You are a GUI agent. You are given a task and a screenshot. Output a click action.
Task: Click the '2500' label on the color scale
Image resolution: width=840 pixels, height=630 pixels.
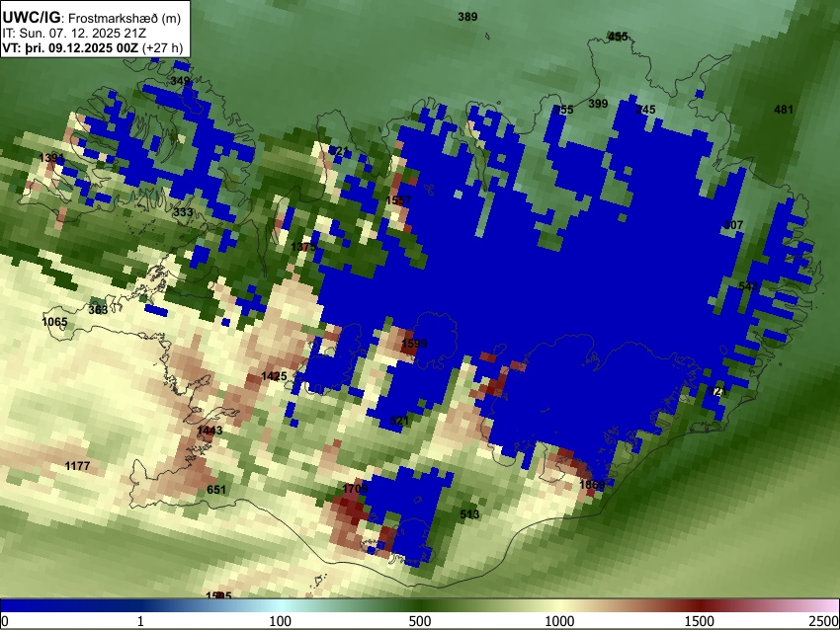click(824, 621)
